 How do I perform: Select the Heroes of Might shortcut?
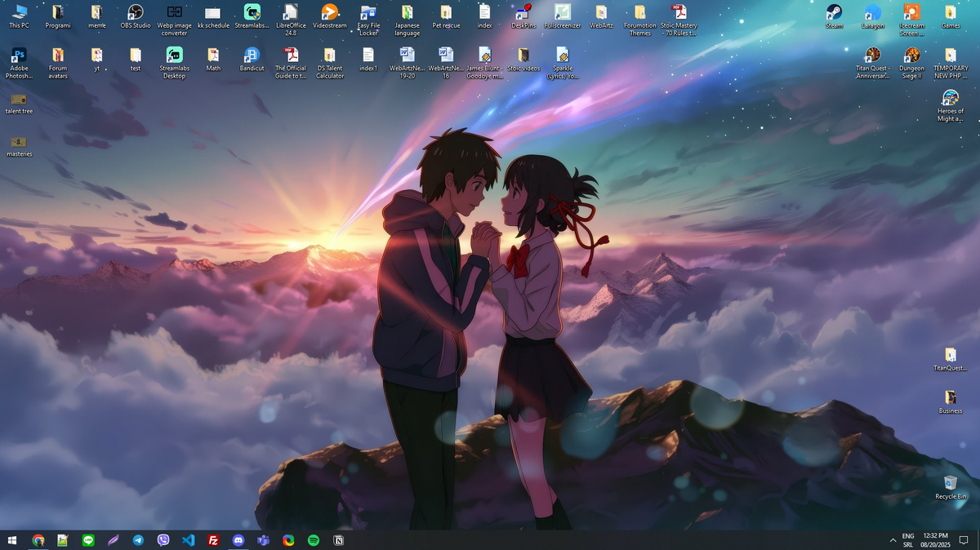click(951, 107)
